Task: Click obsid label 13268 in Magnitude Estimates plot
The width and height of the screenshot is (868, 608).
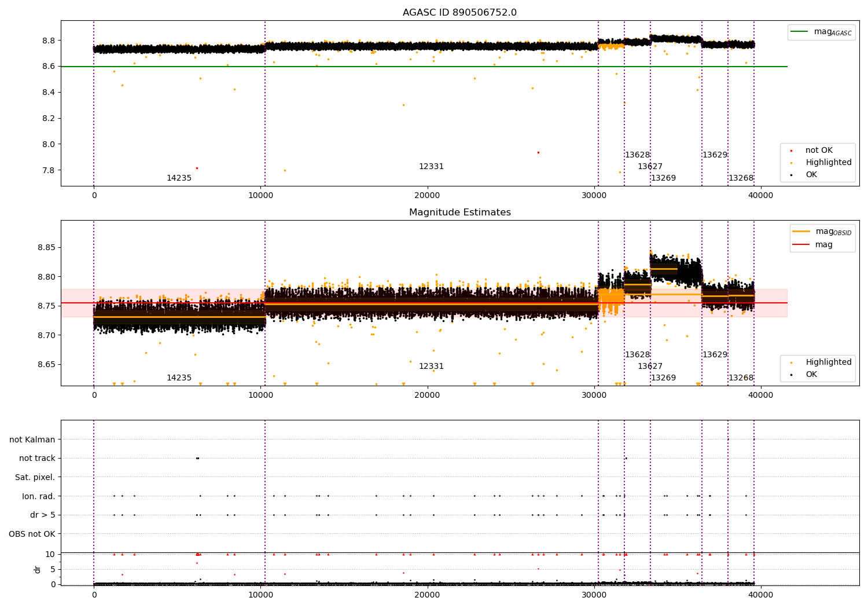Action: [x=741, y=378]
